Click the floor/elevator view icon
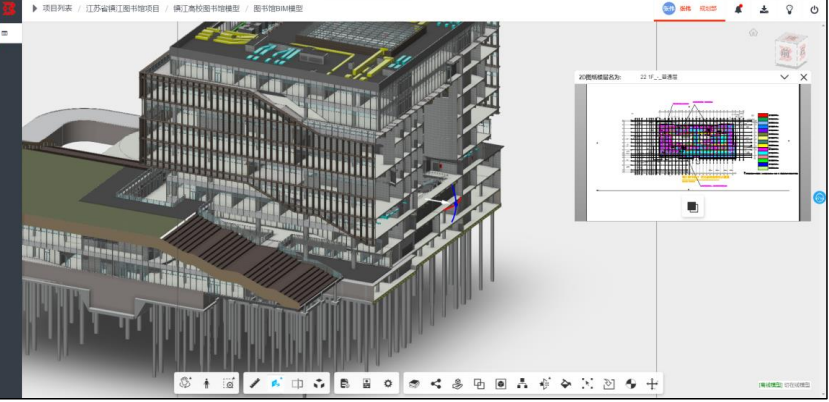829x402 pixels. (366, 383)
